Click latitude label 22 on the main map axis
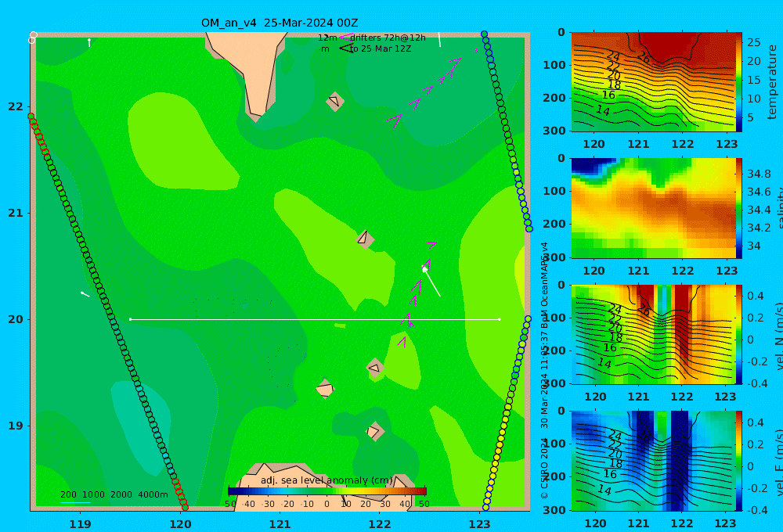This screenshot has width=783, height=532. coord(16,106)
